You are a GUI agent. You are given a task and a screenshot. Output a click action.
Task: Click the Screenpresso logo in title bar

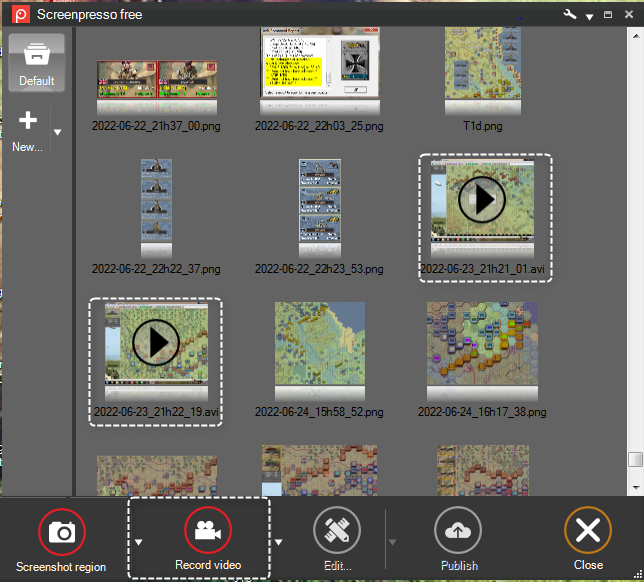click(x=21, y=14)
